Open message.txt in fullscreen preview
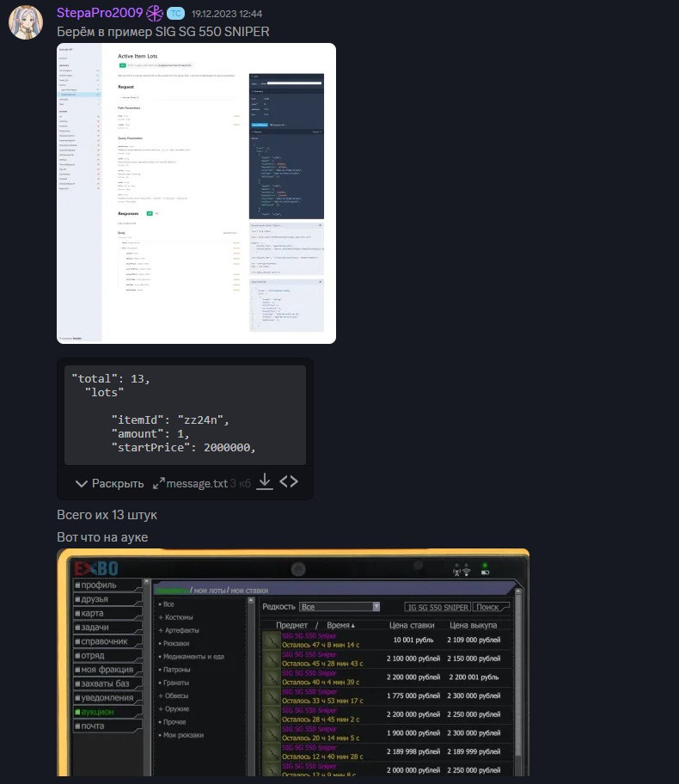This screenshot has height=784, width=679. tap(158, 483)
